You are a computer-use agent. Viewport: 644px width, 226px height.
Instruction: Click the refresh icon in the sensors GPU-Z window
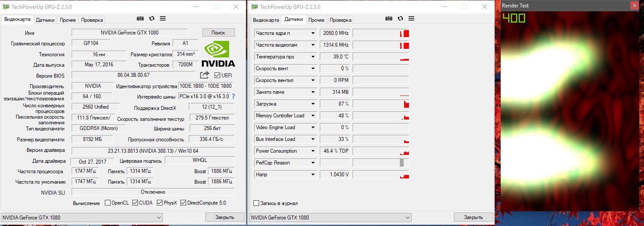[400, 19]
